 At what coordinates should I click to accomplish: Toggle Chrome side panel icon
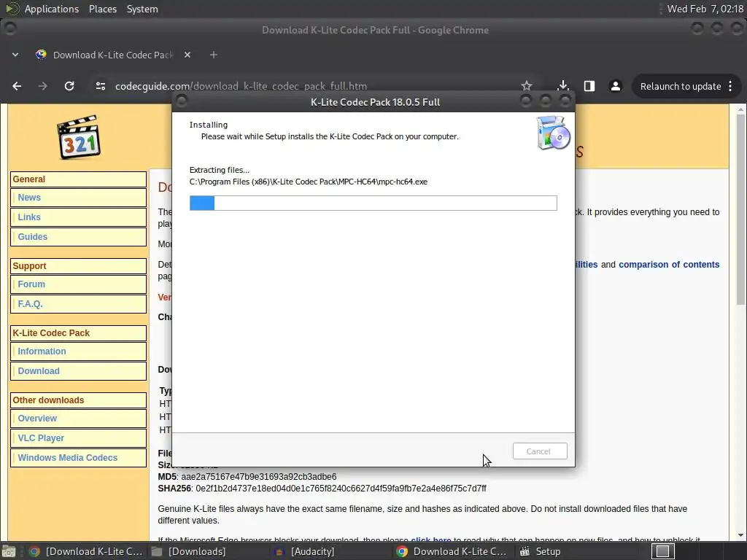point(589,86)
